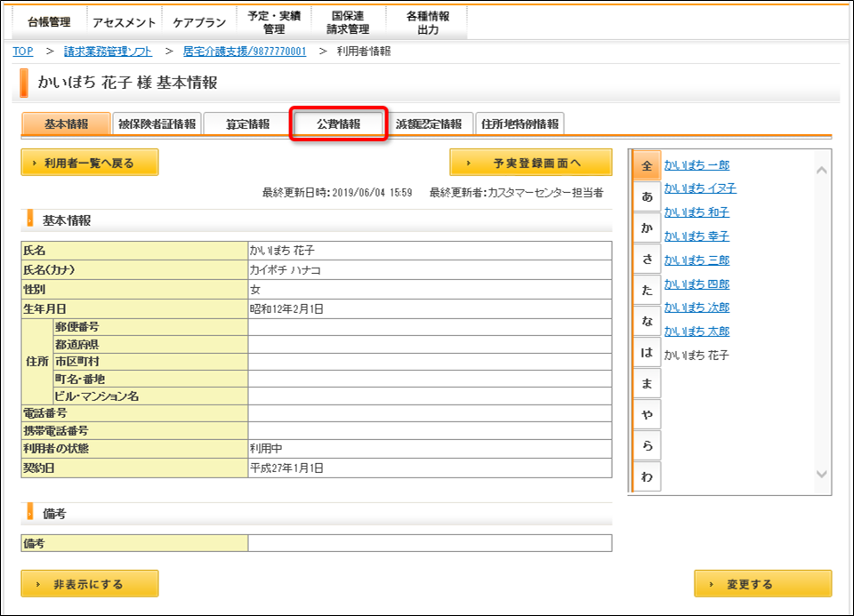Open user かいぽち 幸子
854x616 pixels.
pyautogui.click(x=697, y=236)
